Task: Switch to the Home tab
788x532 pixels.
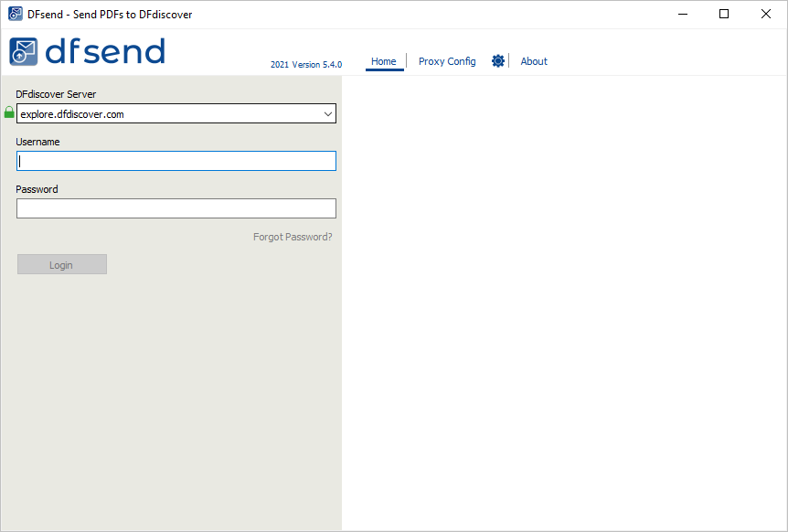Action: [x=384, y=61]
